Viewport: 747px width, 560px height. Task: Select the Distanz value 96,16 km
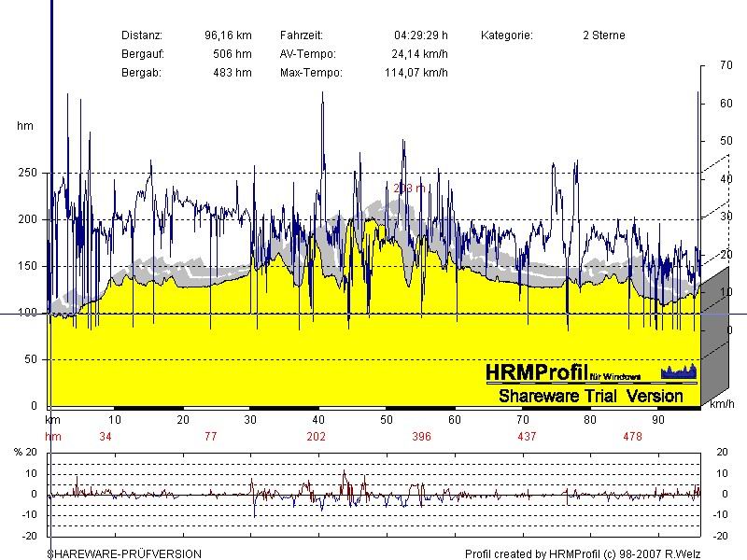click(x=228, y=35)
